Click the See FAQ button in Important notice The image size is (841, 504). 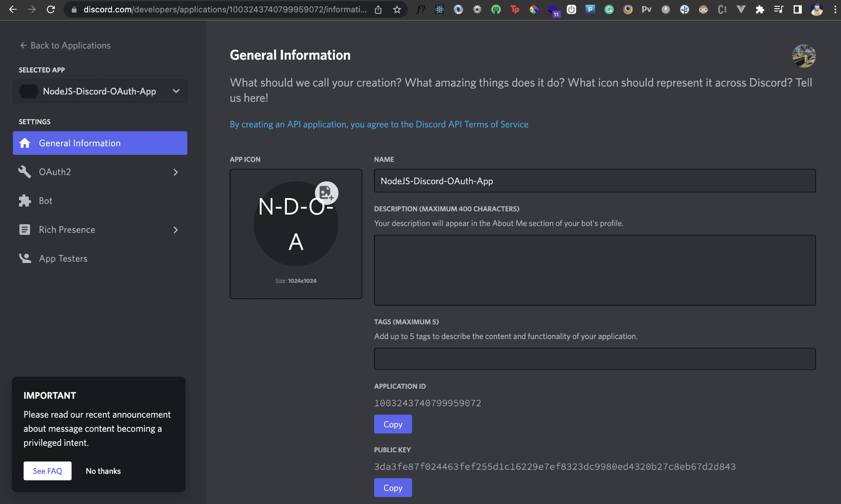tap(48, 470)
